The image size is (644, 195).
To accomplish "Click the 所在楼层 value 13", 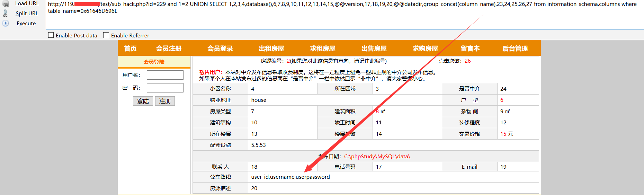I will [x=254, y=134].
